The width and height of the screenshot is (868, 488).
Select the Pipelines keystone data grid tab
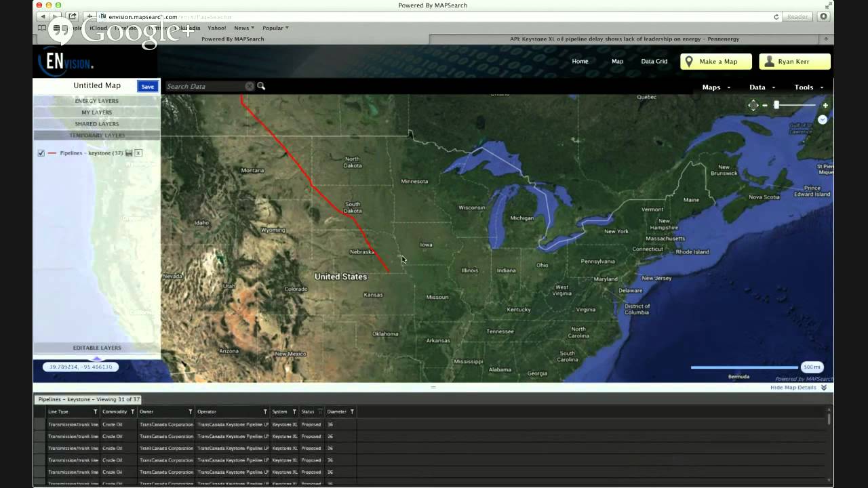coord(89,400)
